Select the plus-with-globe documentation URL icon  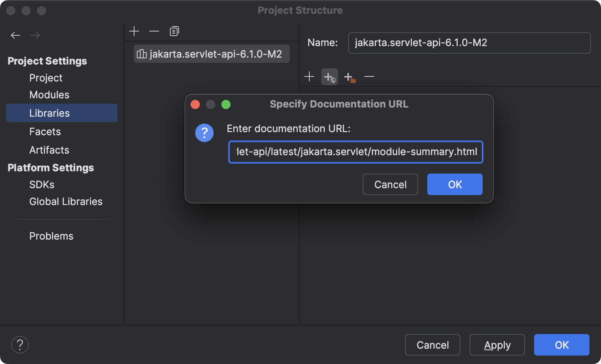(329, 76)
